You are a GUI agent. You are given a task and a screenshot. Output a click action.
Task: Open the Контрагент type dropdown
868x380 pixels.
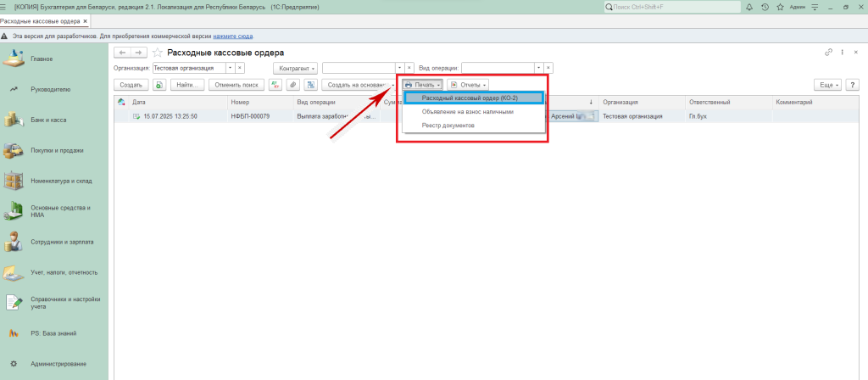coord(296,67)
